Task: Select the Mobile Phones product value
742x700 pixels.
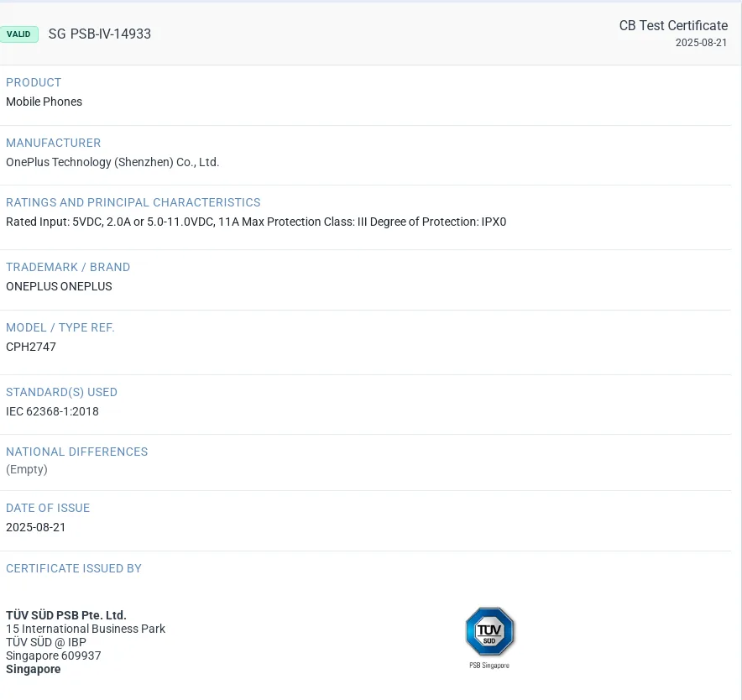Action: pos(44,102)
